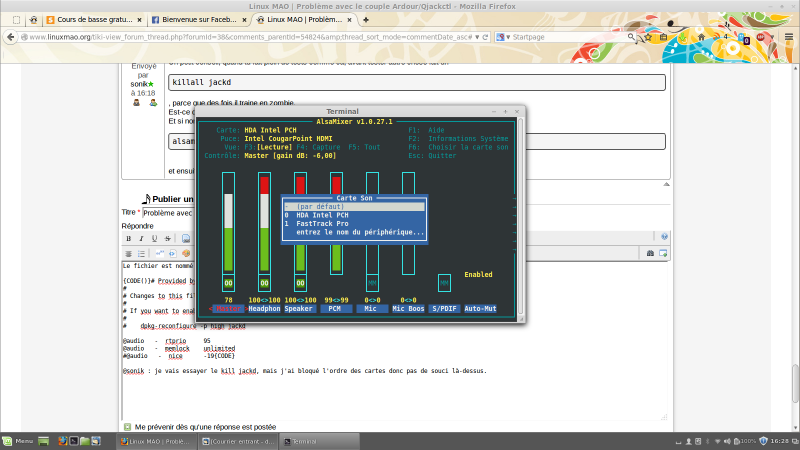Open '[Courrier entrant - d...' taskbar window
Viewport: 800px width, 450px height.
pyautogui.click(x=238, y=441)
